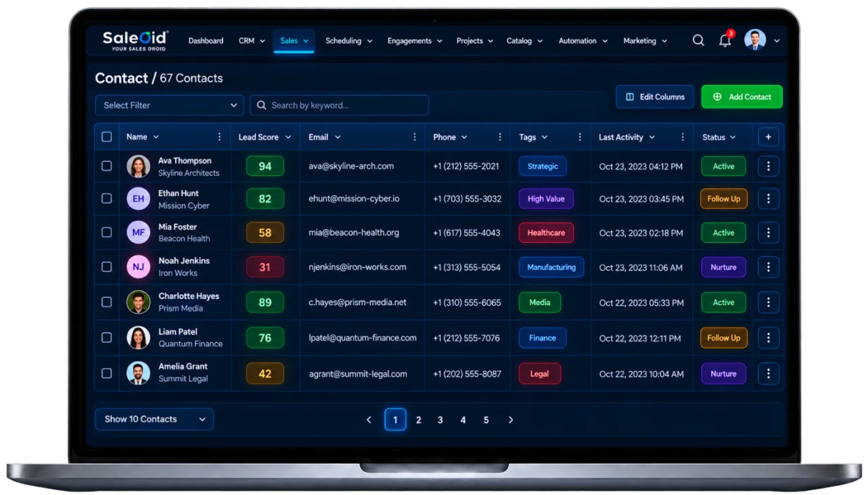Open the user profile avatar menu

755,40
